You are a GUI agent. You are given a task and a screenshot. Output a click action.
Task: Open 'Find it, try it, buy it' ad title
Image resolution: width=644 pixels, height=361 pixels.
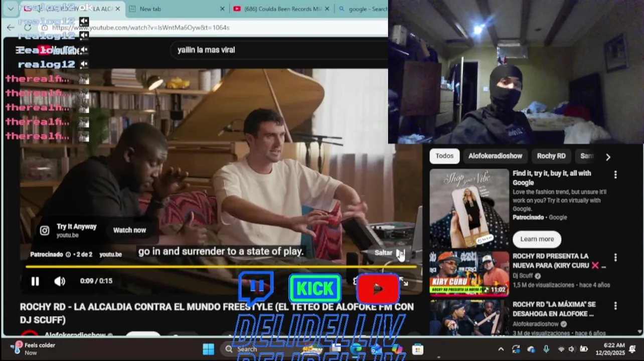(x=552, y=178)
